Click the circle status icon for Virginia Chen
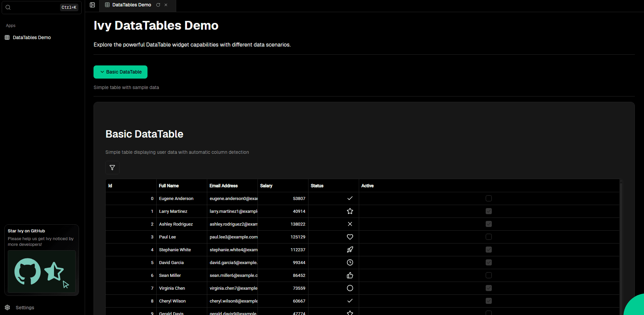Screen dimensions: 644x315 (350, 288)
